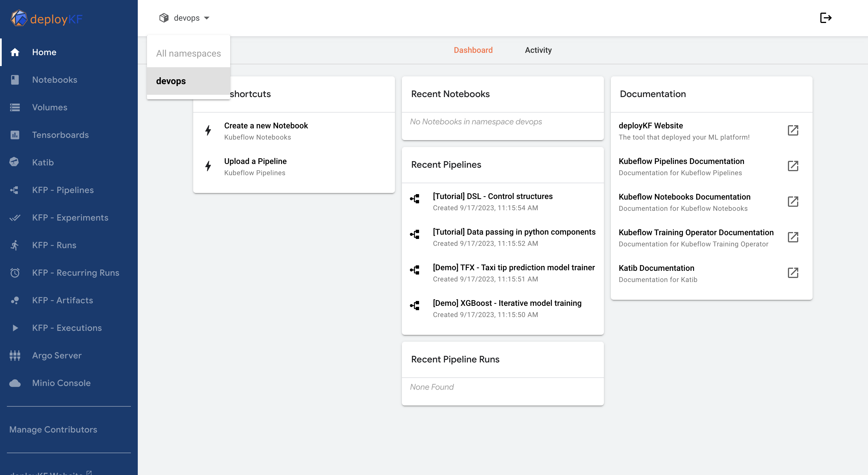Open Katib from sidebar

coord(69,163)
